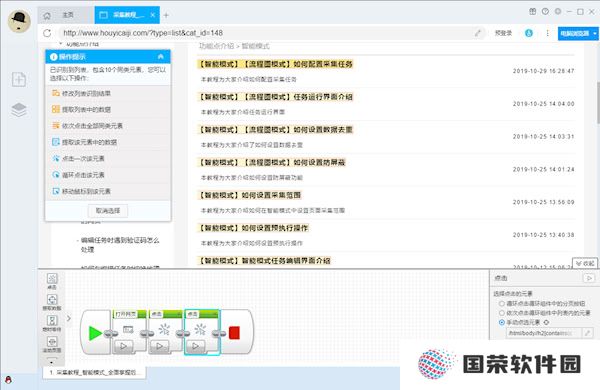Click the refresh icon beside 手动点选元素
600x390 pixels.
546,322
